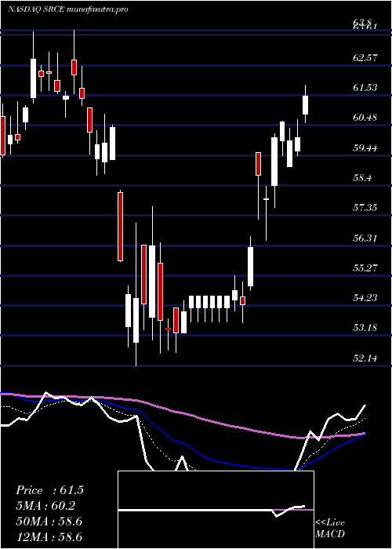
Task: Click the 61.53 price axis label
Action: (365, 88)
